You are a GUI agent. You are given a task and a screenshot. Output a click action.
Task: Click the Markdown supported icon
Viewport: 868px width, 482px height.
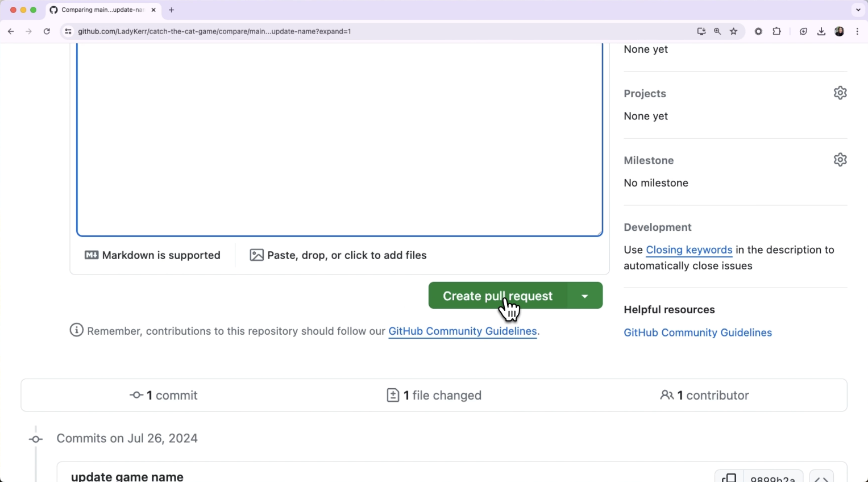click(92, 255)
